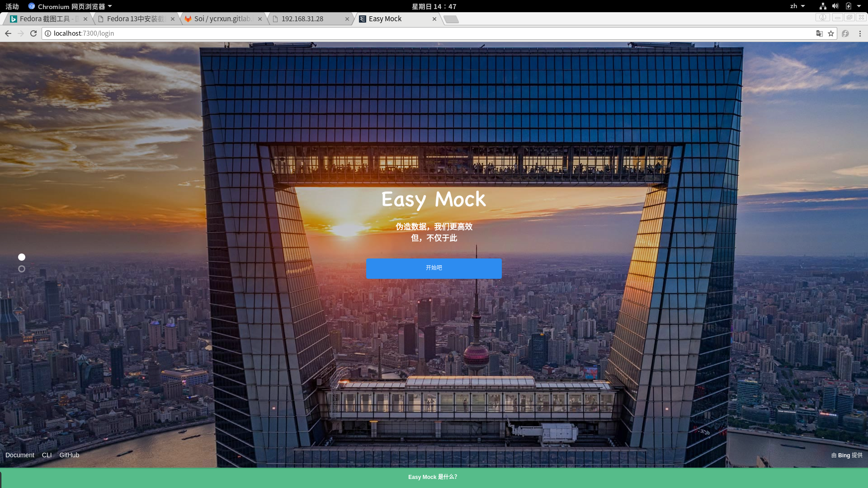This screenshot has width=868, height=488.
Task: Click the 开始吧 start button
Action: click(434, 268)
